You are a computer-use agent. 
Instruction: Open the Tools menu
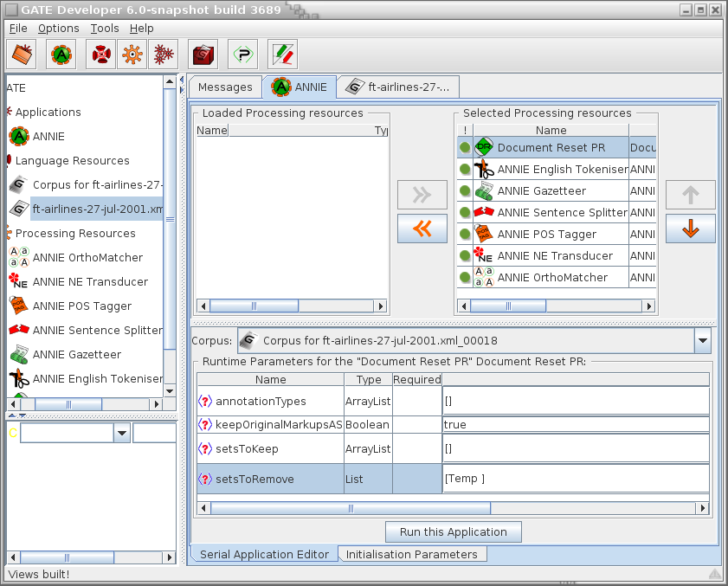pyautogui.click(x=105, y=29)
